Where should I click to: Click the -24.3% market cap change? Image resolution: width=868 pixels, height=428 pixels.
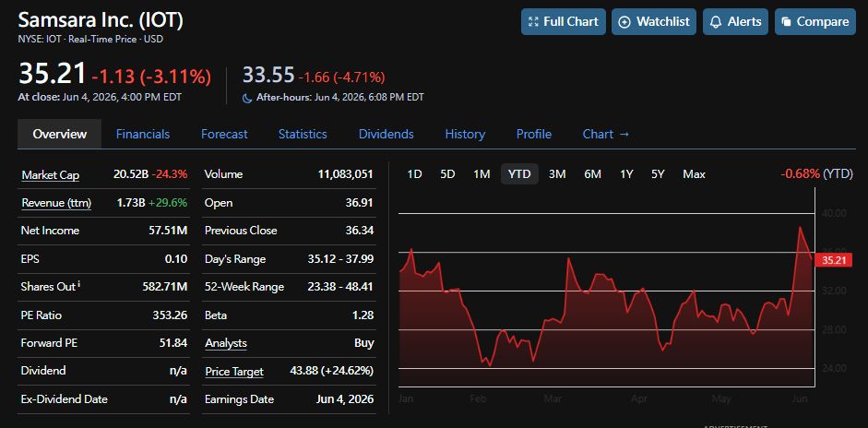170,174
